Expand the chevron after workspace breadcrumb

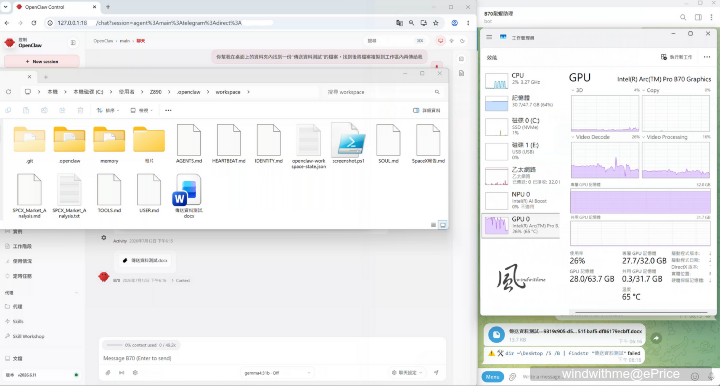(248, 92)
